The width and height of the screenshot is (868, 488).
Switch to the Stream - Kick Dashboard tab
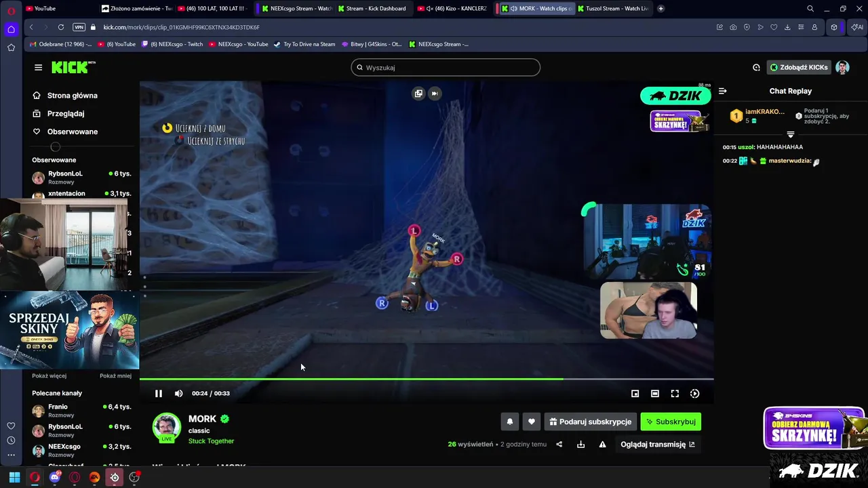coord(375,8)
